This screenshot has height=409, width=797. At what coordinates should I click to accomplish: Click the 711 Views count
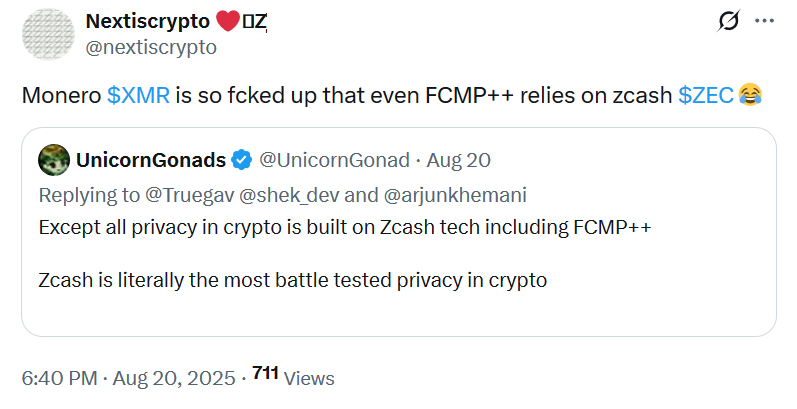(293, 378)
